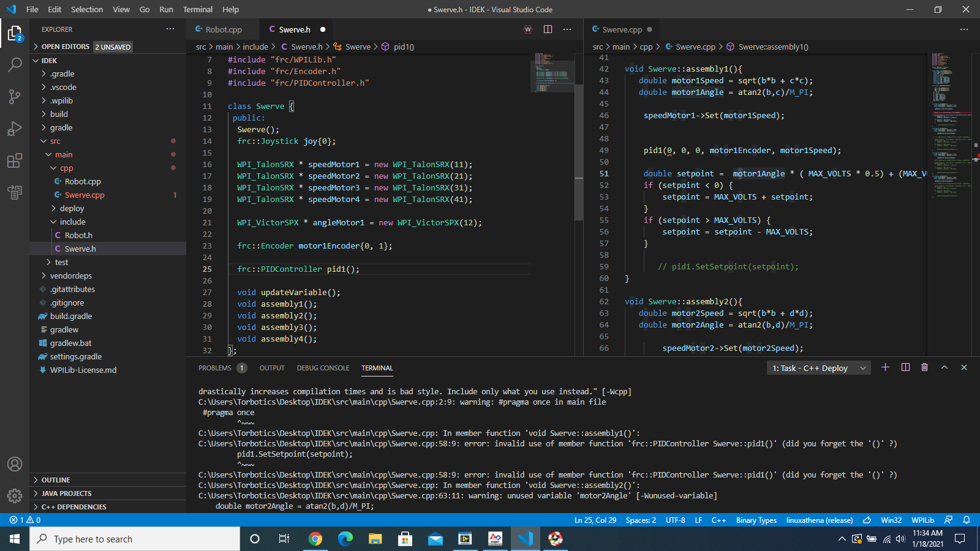
Task: Open the Selection menu
Action: (x=87, y=9)
